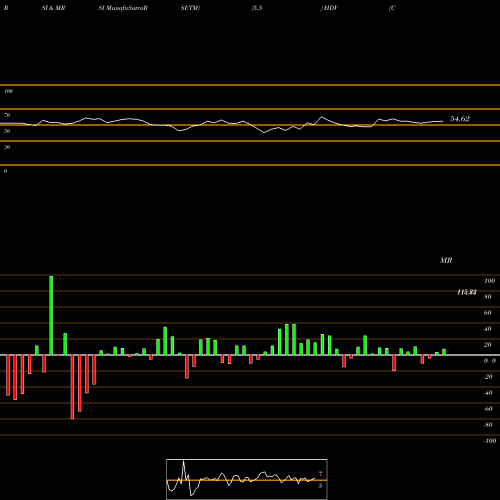Open the mini overview chart thumbnail
Image resolution: width=500 pixels, height=500 pixels.
point(247,479)
